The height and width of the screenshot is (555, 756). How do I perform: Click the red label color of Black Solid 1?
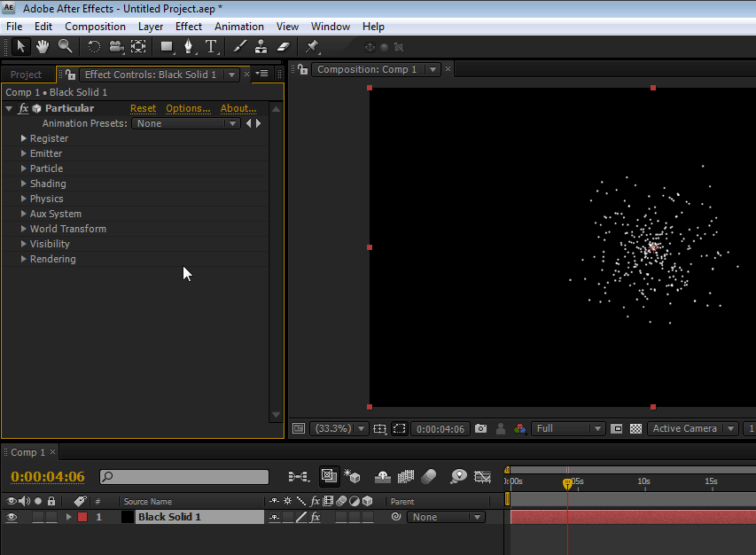82,517
